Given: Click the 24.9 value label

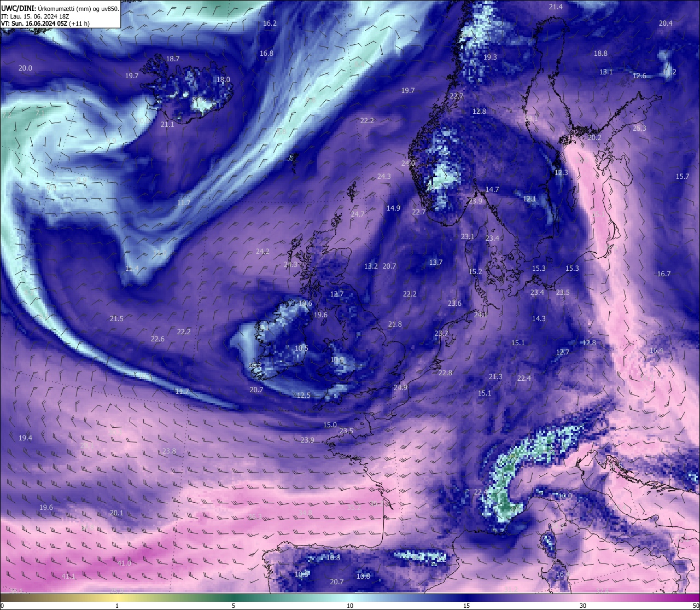Looking at the screenshot, I should (x=400, y=388).
